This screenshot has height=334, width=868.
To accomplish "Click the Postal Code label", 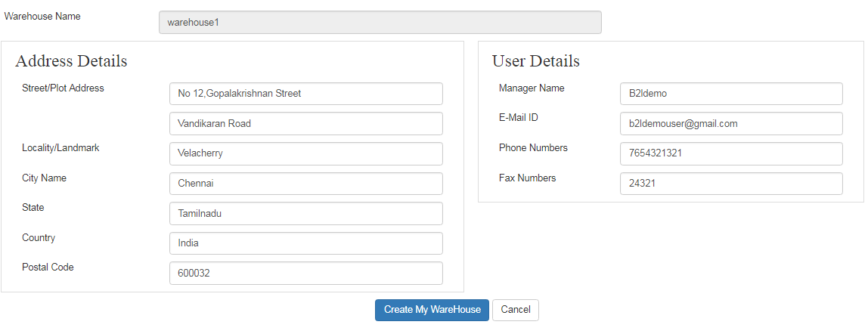I will (x=48, y=267).
